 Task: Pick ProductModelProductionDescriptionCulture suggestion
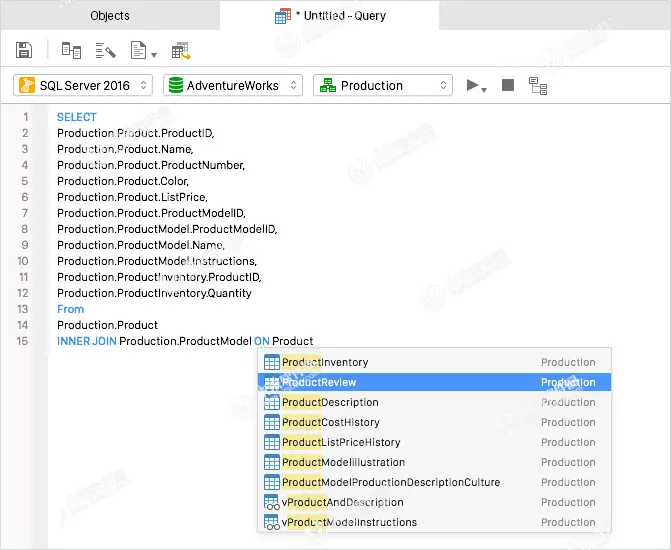(434, 482)
